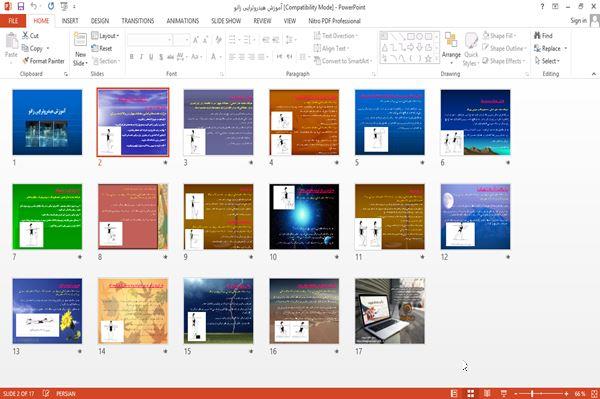Click the fit slide to window icon
Viewport: 600px width, 399px height.
click(x=594, y=393)
